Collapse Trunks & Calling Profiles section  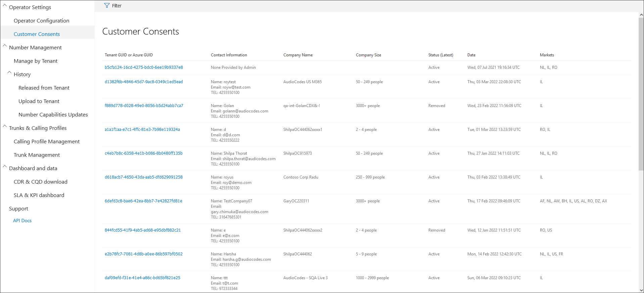click(x=5, y=126)
